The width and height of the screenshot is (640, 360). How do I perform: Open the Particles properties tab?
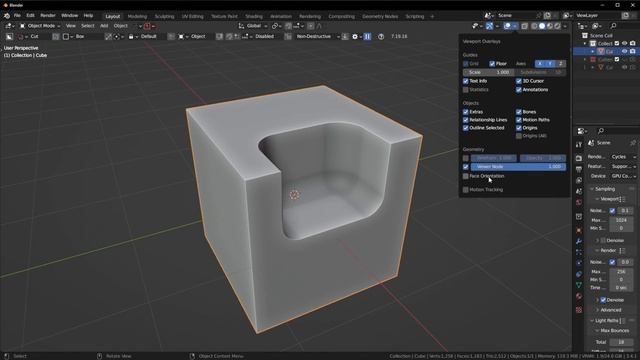(579, 252)
